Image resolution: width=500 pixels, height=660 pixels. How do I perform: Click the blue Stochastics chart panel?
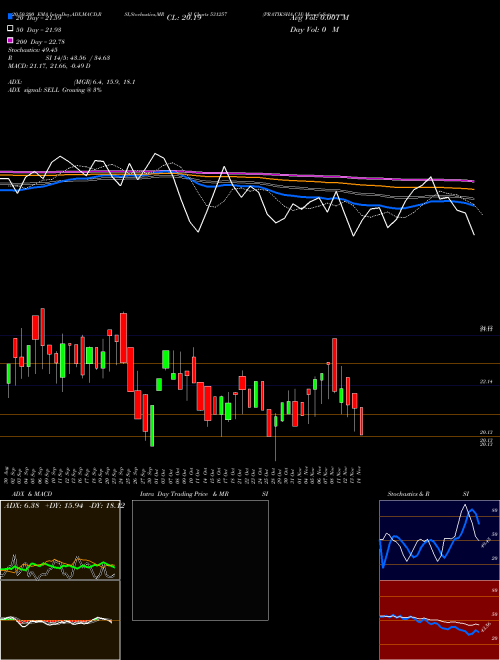(x=439, y=540)
